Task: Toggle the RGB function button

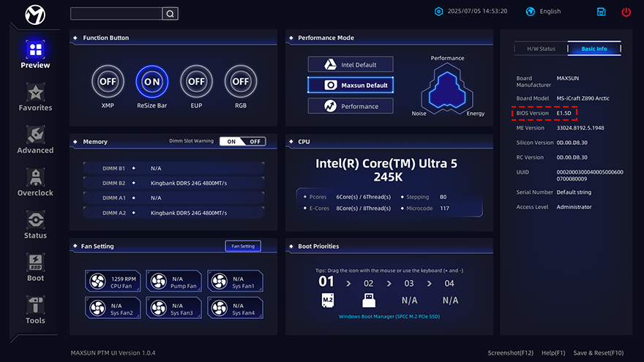Action: pyautogui.click(x=241, y=82)
